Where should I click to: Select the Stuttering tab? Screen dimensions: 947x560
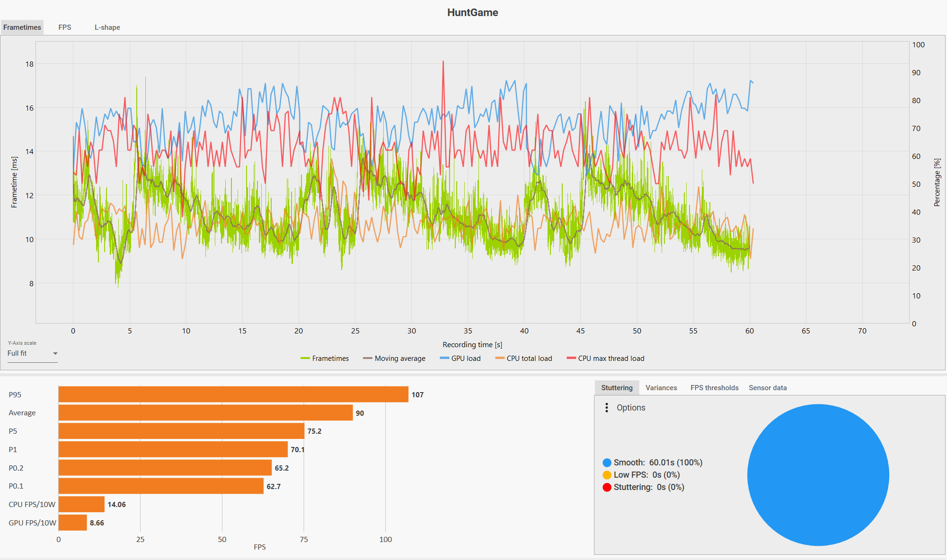pos(617,388)
